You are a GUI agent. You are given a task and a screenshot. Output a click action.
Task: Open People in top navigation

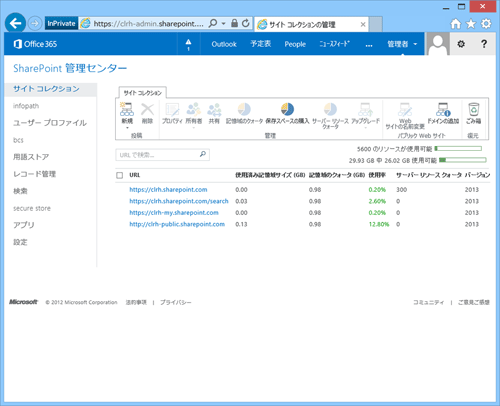point(295,44)
